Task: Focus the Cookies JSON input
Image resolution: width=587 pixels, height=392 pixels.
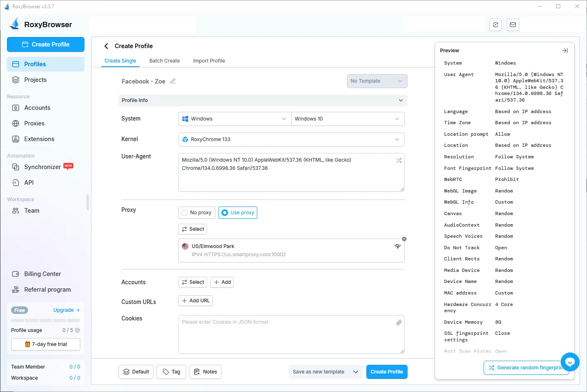Action: 291,334
